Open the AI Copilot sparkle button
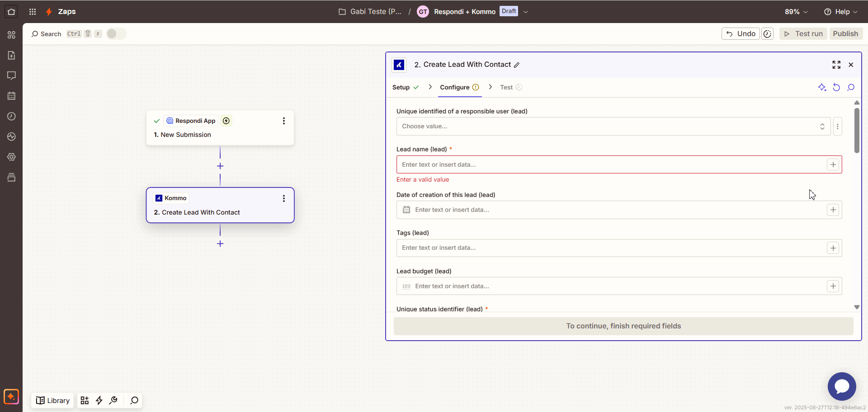This screenshot has width=868, height=412. (11, 397)
